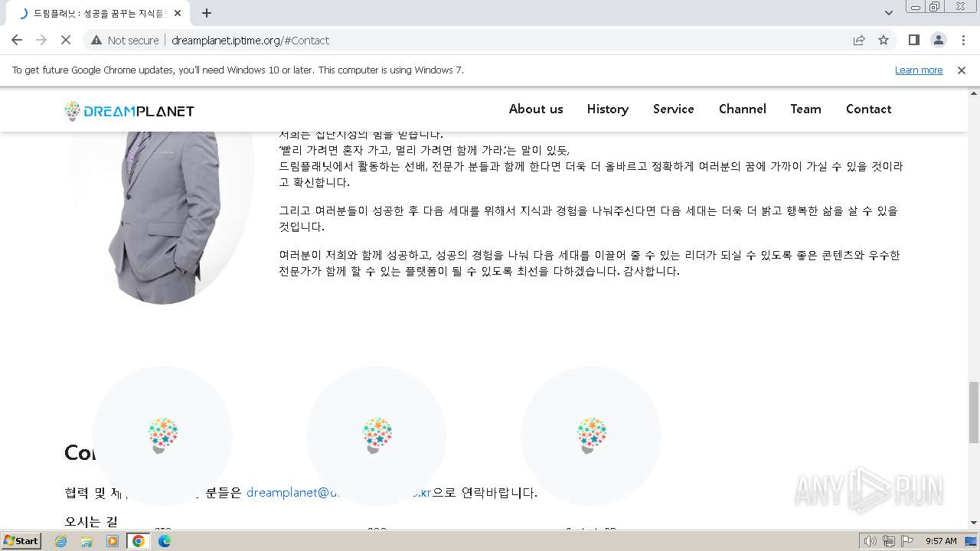Select the DreamPlanet browser tab
Viewport: 980px width, 551px height.
pos(100,13)
